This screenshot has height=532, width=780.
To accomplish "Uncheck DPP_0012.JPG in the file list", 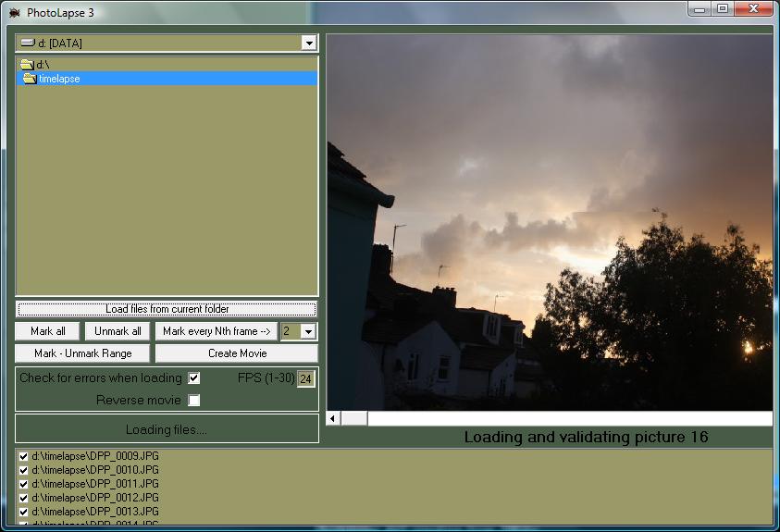I will (23, 498).
